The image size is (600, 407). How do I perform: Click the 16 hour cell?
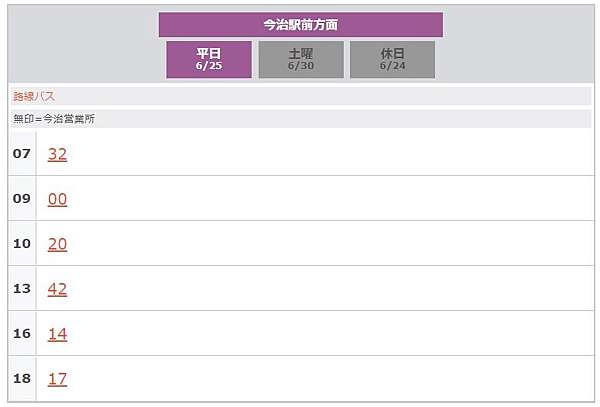22,333
